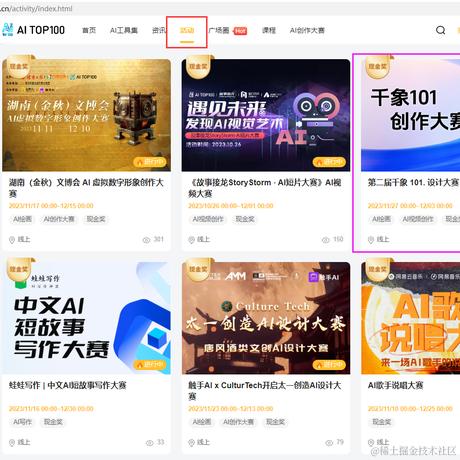This screenshot has width=460, height=460.
Task: Click 现金奖 badge on 湖南文博会 card
Action: point(19,66)
